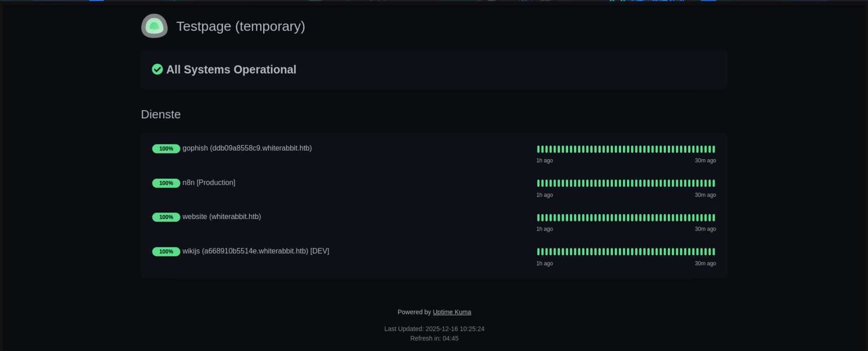Click the n8n 100% uptime badge
Image resolution: width=868 pixels, height=351 pixels.
point(166,183)
